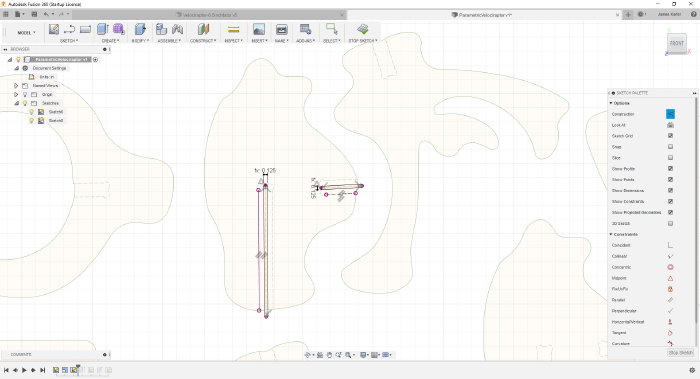
Task: Open the CREATE menu dropdown
Action: [110, 41]
